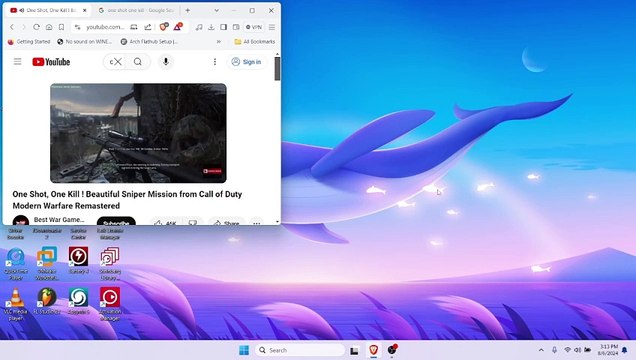The image size is (636, 360).
Task: Open the Brave main menu hamburger
Action: point(272,27)
